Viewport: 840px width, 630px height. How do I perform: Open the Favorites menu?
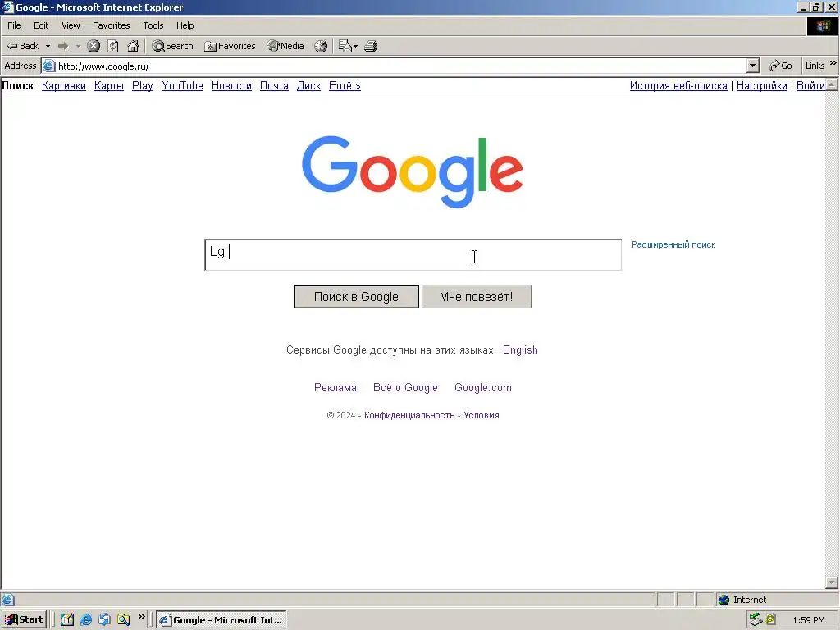point(111,25)
